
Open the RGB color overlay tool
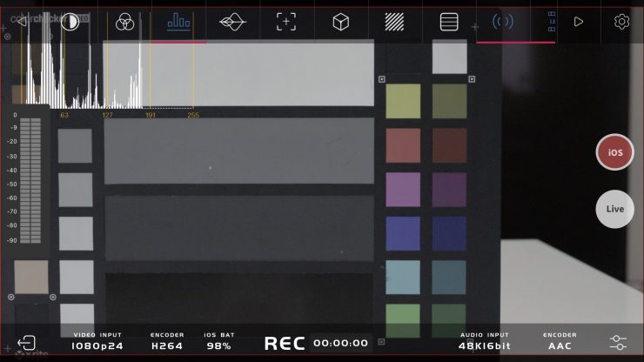coord(124,23)
